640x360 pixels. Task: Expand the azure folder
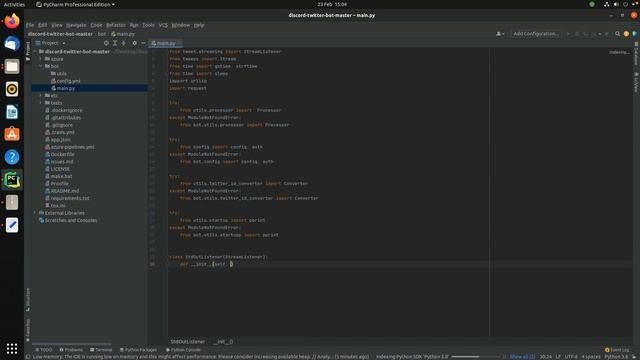pyautogui.click(x=41, y=59)
